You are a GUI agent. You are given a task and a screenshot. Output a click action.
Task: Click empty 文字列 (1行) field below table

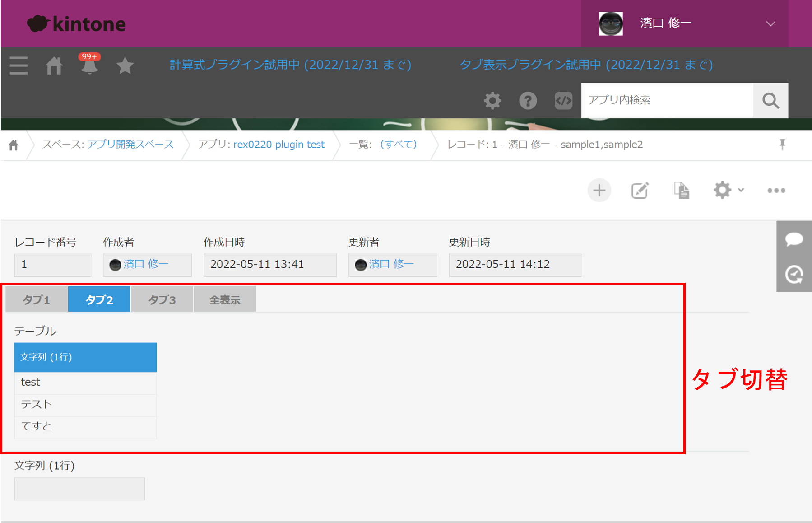coord(79,489)
